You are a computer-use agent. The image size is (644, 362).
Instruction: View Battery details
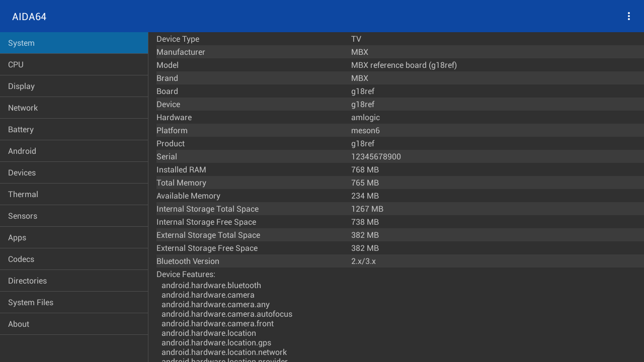pos(74,130)
